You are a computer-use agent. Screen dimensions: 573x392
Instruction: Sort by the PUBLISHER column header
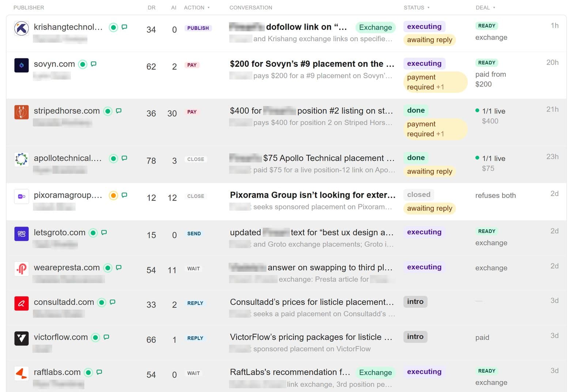pos(29,8)
